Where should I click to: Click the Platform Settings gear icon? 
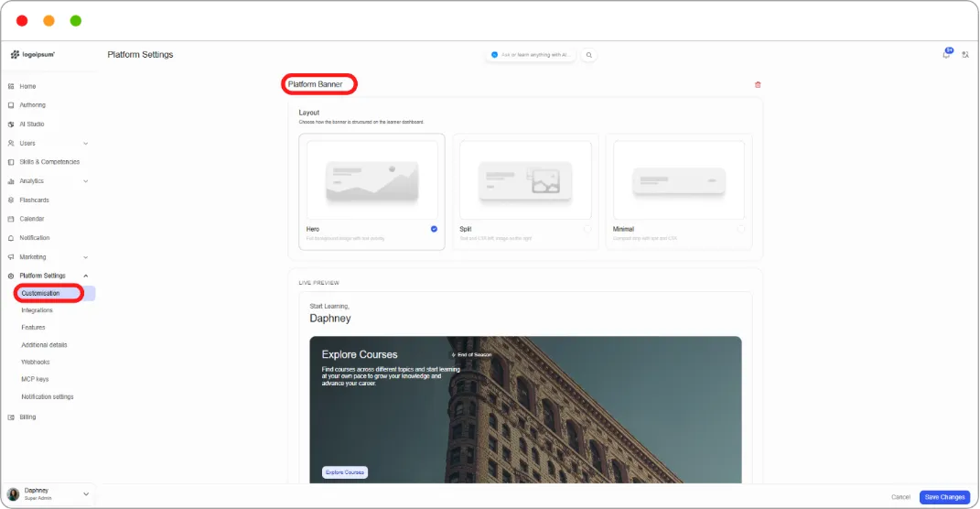click(11, 276)
